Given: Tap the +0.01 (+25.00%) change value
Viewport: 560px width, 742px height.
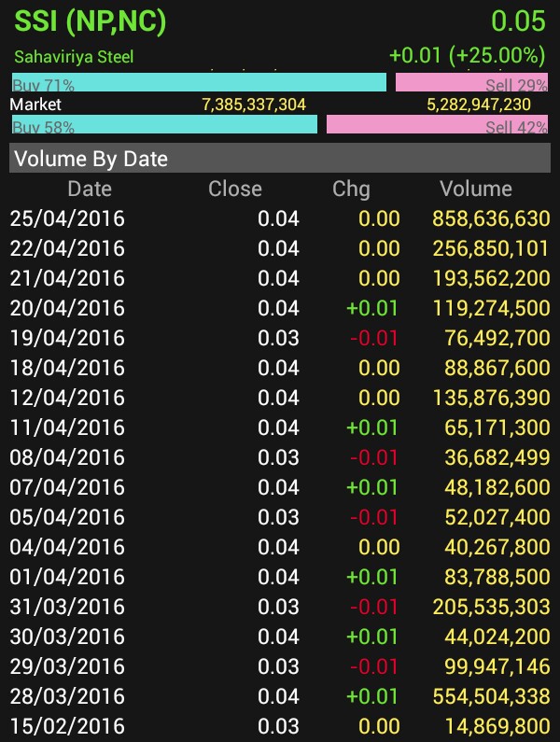Looking at the screenshot, I should click(467, 55).
